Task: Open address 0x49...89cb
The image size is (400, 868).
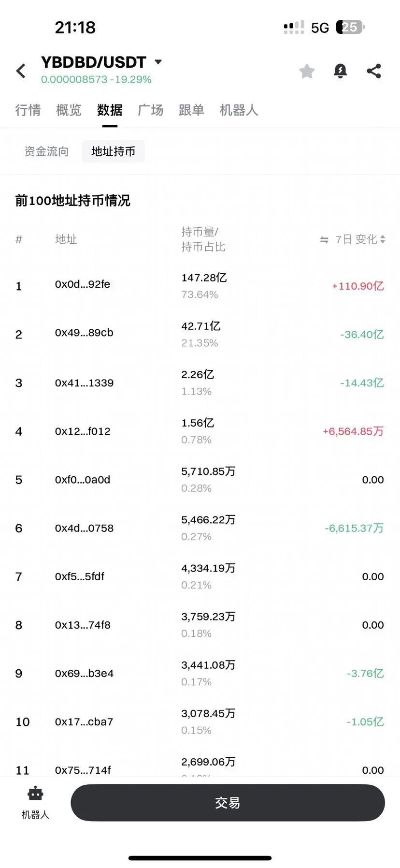Action: click(84, 333)
